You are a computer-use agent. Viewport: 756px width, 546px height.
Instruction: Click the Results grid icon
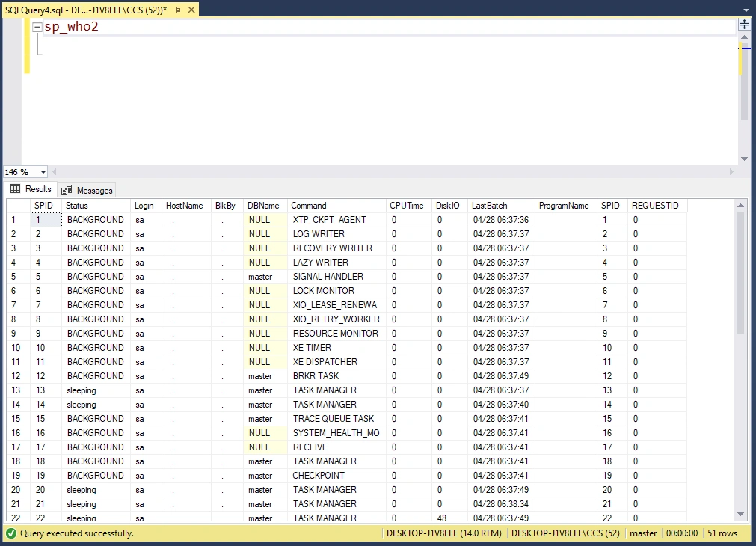point(16,189)
